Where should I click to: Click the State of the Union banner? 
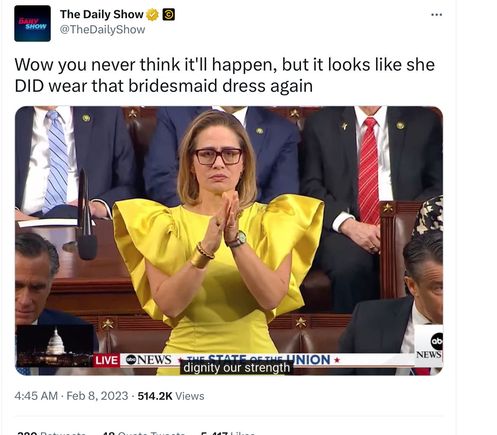point(258,360)
